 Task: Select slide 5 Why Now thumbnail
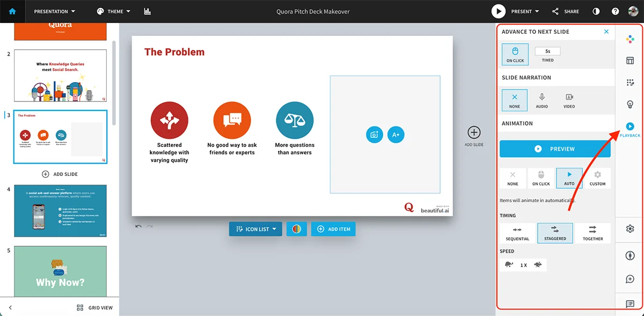(x=60, y=271)
